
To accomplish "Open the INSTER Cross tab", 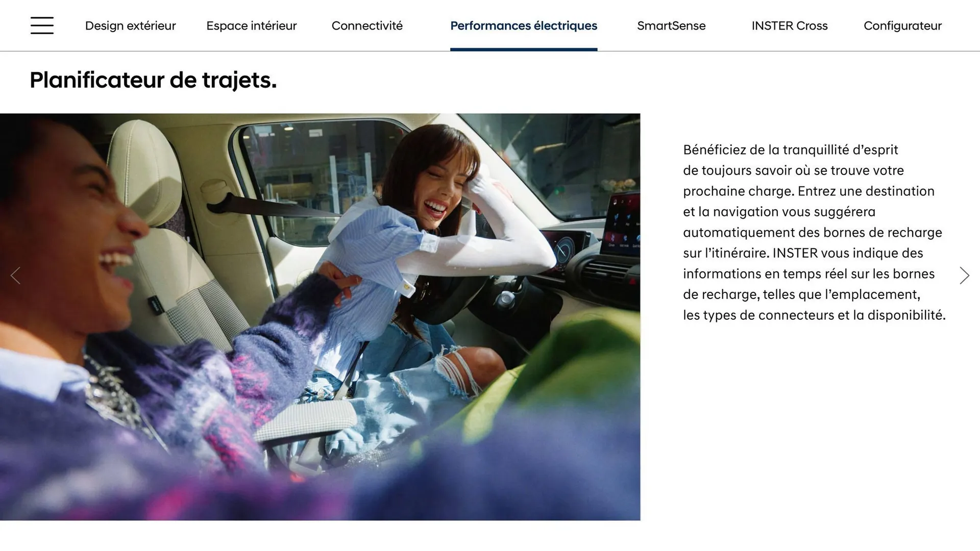I will (x=790, y=26).
